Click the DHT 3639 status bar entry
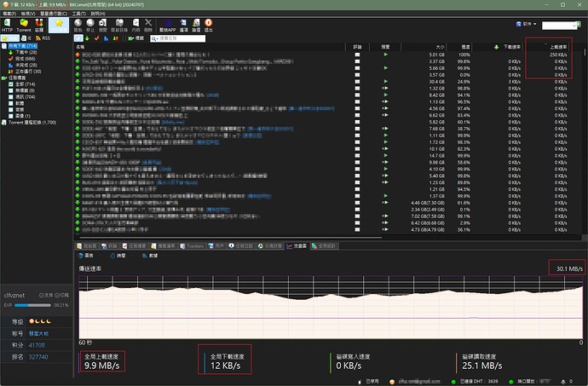 (476, 381)
